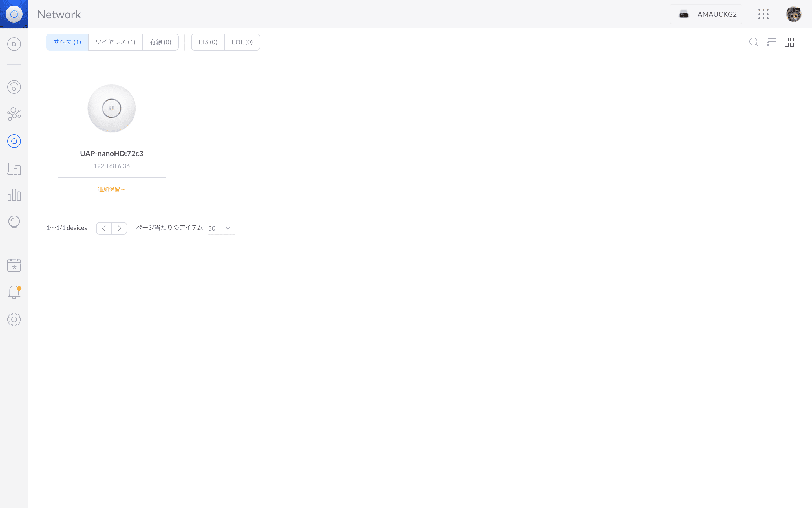Open the apps grid dots icon

[763, 14]
